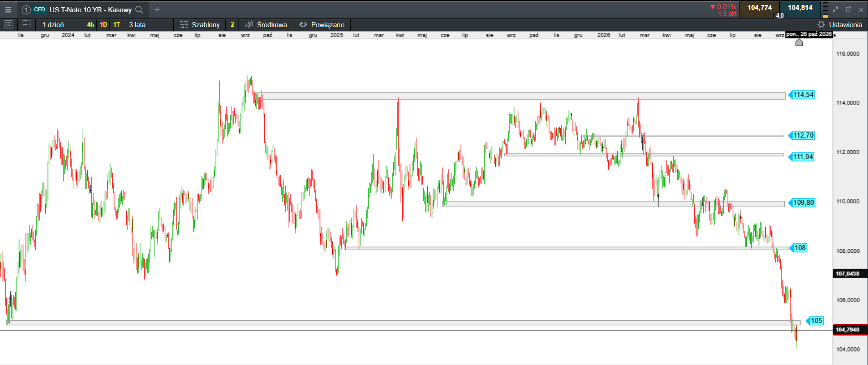This screenshot has width=868, height=365.
Task: Shrink the chart with the collapse arrows icon
Action: (x=835, y=9)
